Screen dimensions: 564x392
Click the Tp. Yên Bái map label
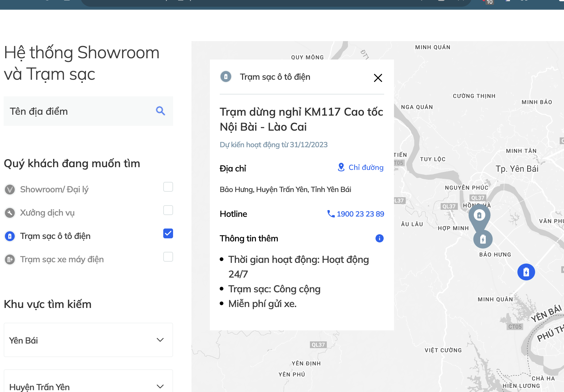pyautogui.click(x=517, y=169)
